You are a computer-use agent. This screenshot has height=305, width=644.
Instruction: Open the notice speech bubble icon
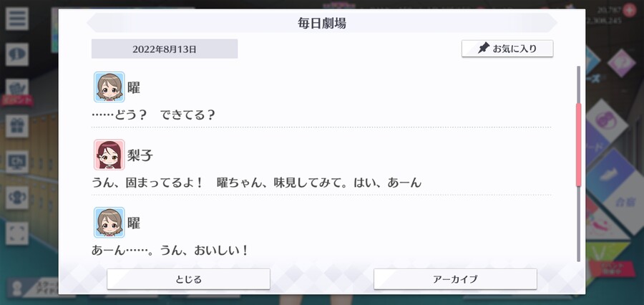(17, 54)
